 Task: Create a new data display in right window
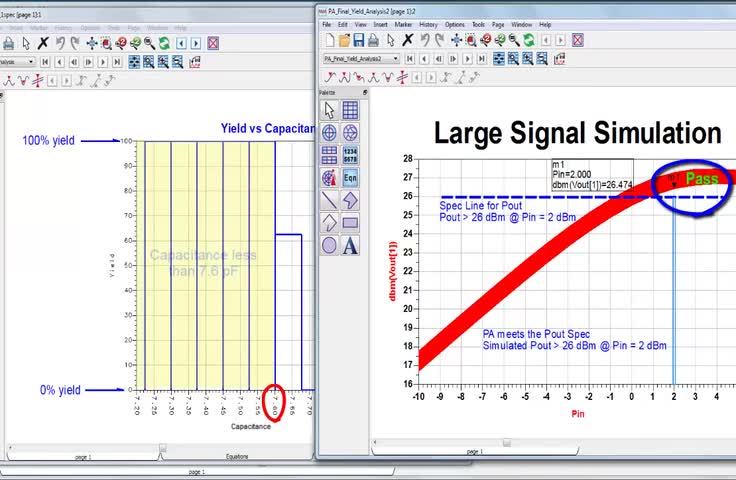[330, 40]
